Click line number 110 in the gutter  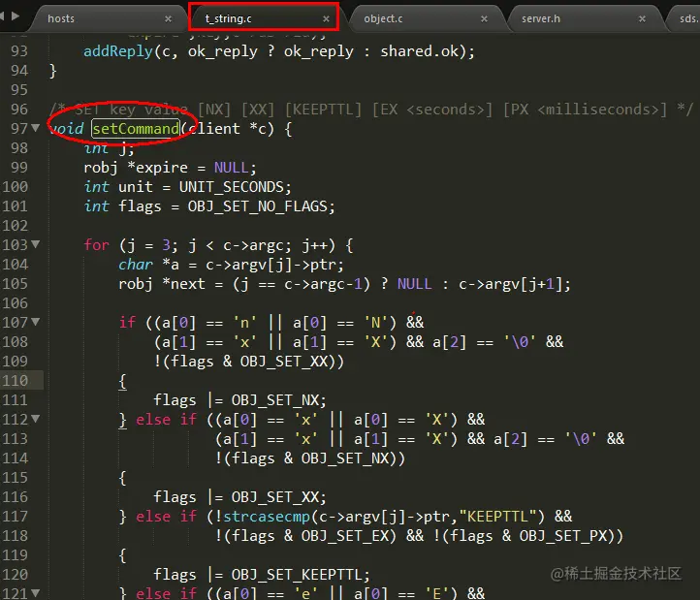coord(16,380)
